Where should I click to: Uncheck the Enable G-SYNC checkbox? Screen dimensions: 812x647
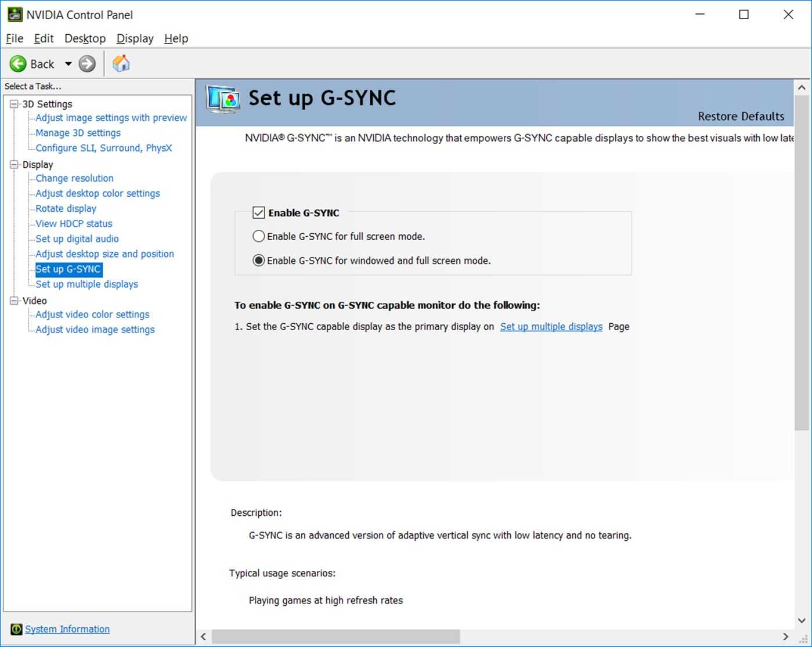[258, 212]
